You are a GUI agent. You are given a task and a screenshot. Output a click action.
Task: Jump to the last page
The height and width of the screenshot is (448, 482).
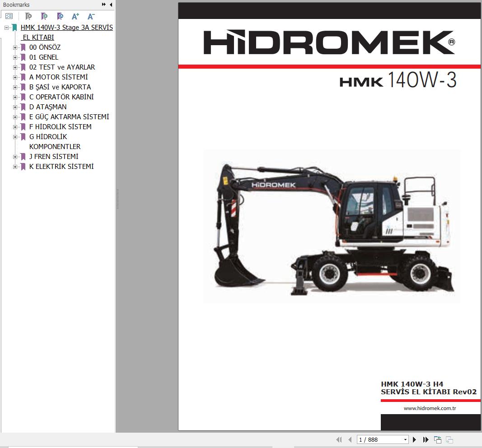[x=426, y=439]
